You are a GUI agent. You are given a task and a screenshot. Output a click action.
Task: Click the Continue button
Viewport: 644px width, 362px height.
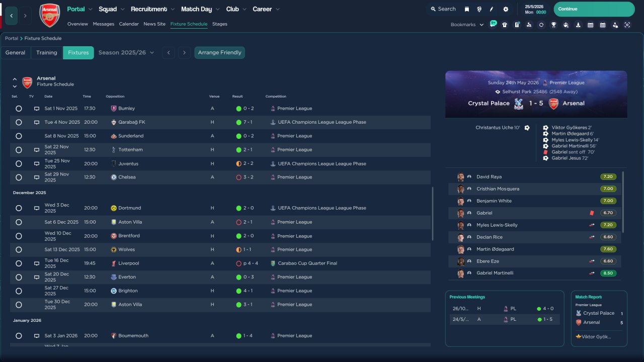coord(594,9)
